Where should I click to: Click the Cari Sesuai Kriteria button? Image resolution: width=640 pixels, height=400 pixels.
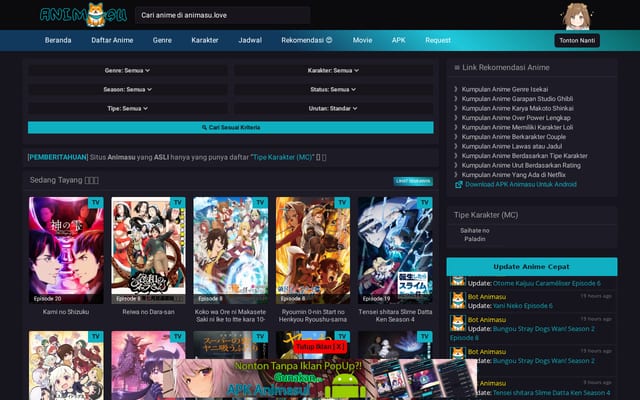[231, 127]
